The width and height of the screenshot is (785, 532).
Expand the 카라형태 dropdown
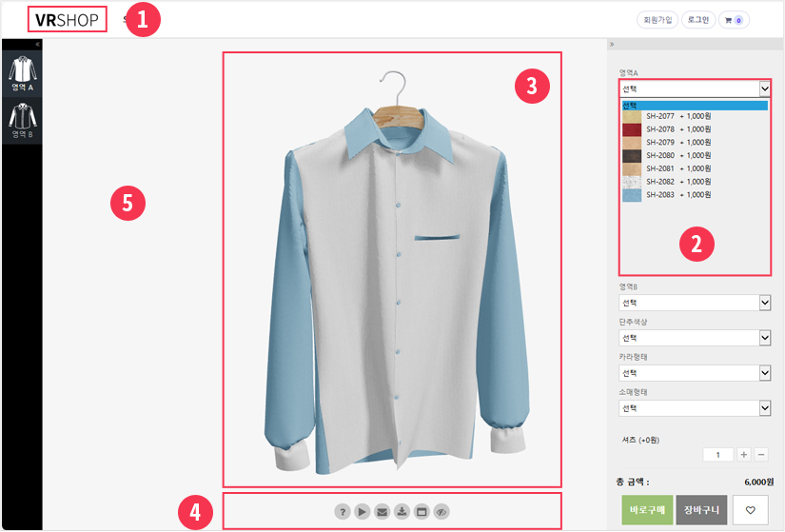click(694, 373)
